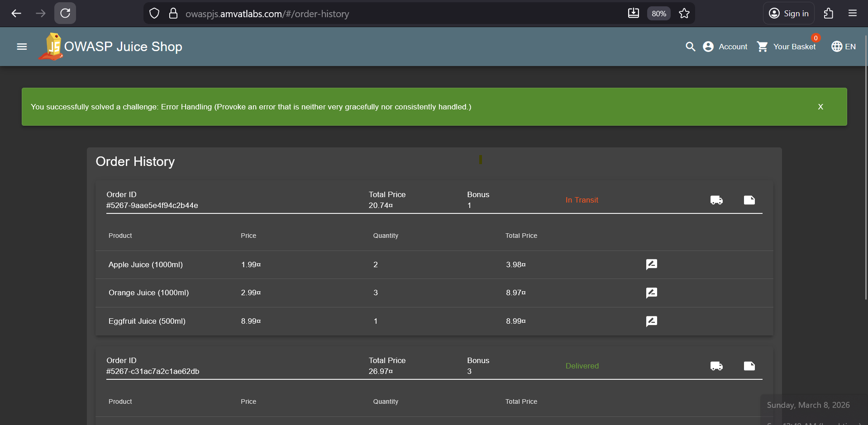Click the Juice Shop logo
Viewport: 868px width, 425px height.
(52, 47)
